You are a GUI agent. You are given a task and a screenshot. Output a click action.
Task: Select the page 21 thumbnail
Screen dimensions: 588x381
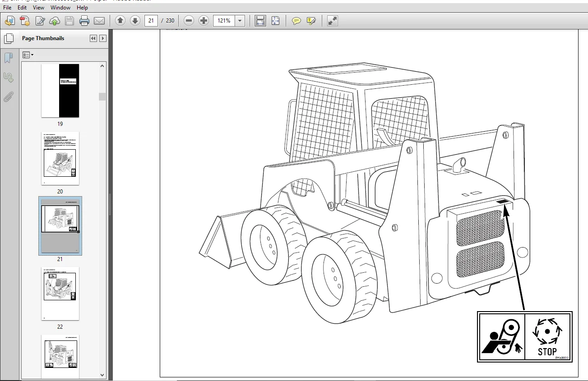click(60, 226)
